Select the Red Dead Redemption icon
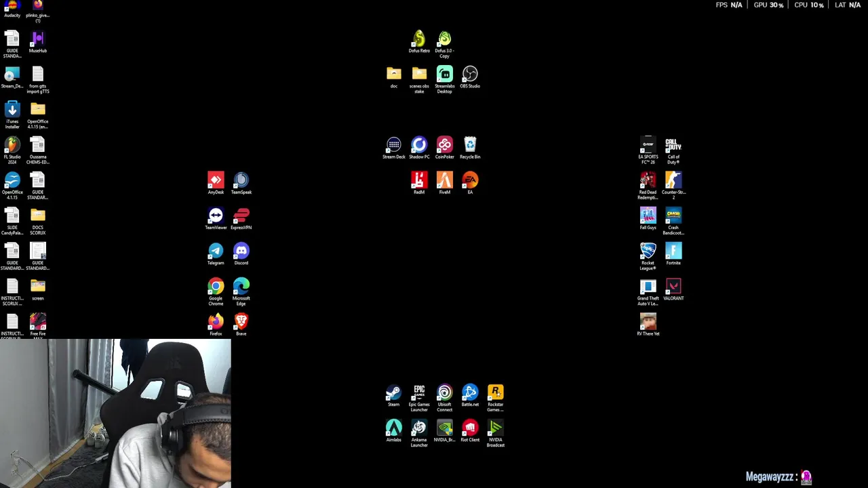Viewport: 868px width, 488px height. coord(648,186)
